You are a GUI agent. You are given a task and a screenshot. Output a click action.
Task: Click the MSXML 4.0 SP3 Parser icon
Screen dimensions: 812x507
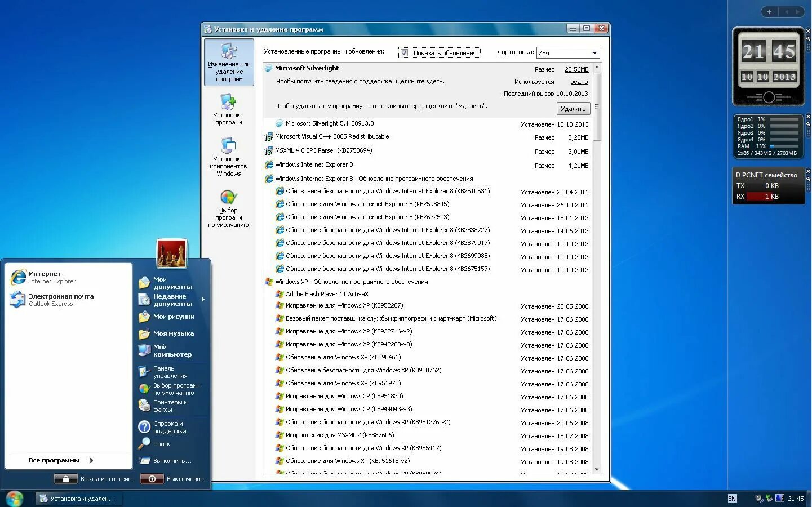tap(269, 151)
